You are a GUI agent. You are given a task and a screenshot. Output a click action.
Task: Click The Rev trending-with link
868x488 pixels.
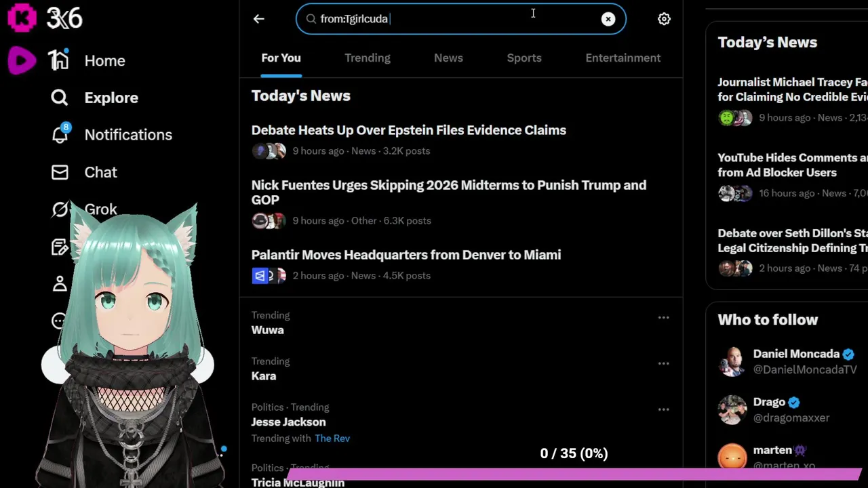tap(332, 439)
